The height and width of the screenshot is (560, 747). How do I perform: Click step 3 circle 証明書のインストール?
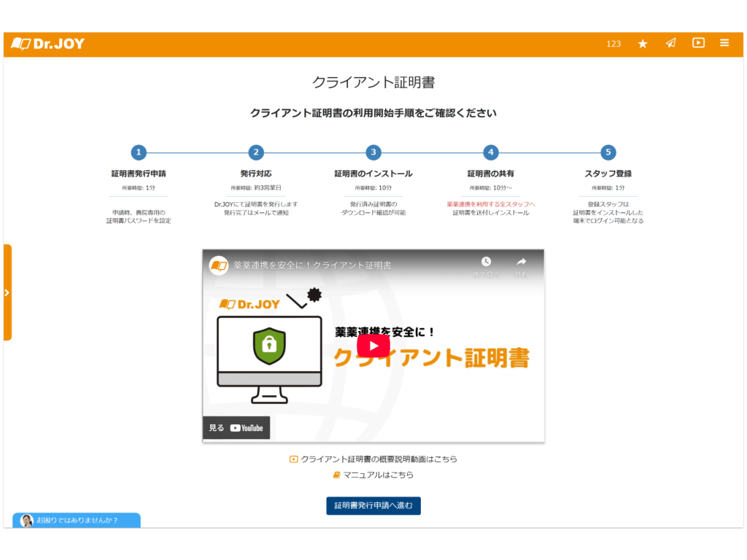[373, 152]
